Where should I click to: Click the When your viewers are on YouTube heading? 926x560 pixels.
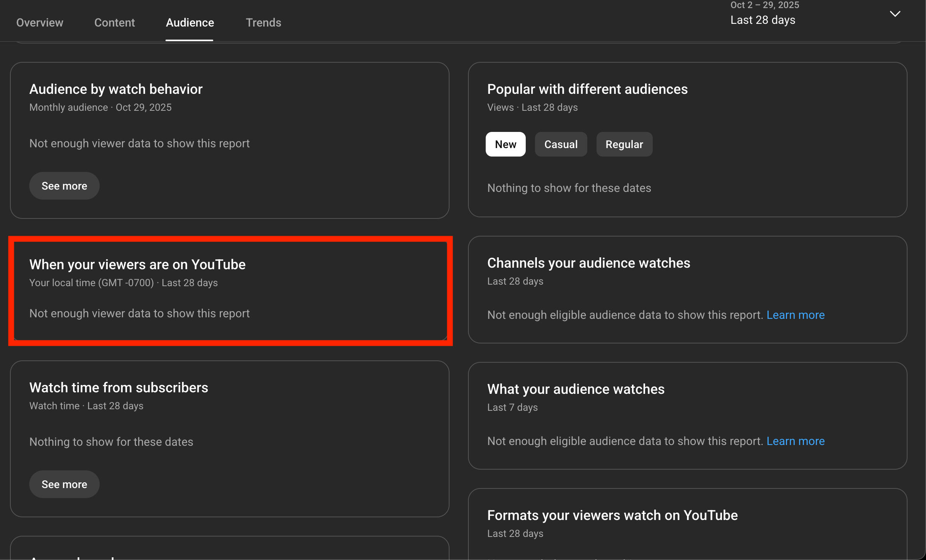137,265
